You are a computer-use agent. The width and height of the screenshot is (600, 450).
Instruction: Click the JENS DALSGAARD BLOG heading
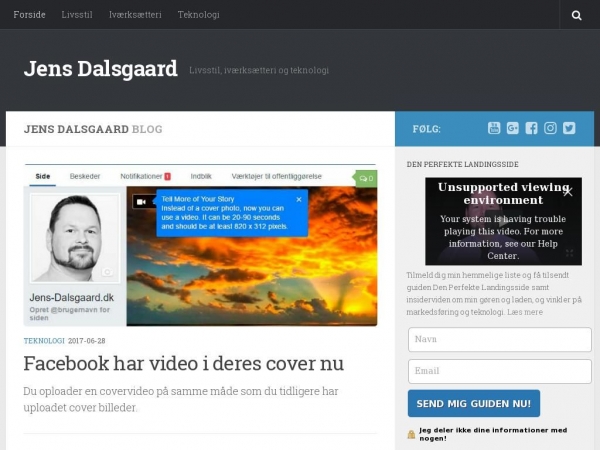(x=93, y=129)
